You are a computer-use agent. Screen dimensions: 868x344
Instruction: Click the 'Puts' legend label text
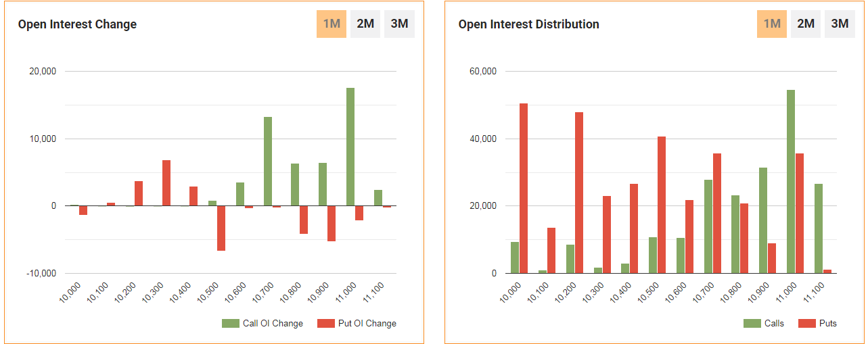click(x=827, y=324)
